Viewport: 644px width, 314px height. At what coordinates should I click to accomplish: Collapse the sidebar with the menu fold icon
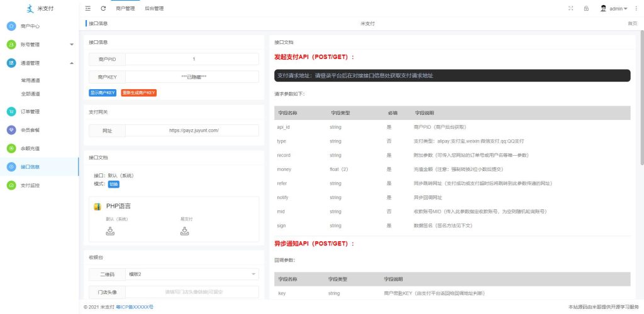tap(88, 9)
